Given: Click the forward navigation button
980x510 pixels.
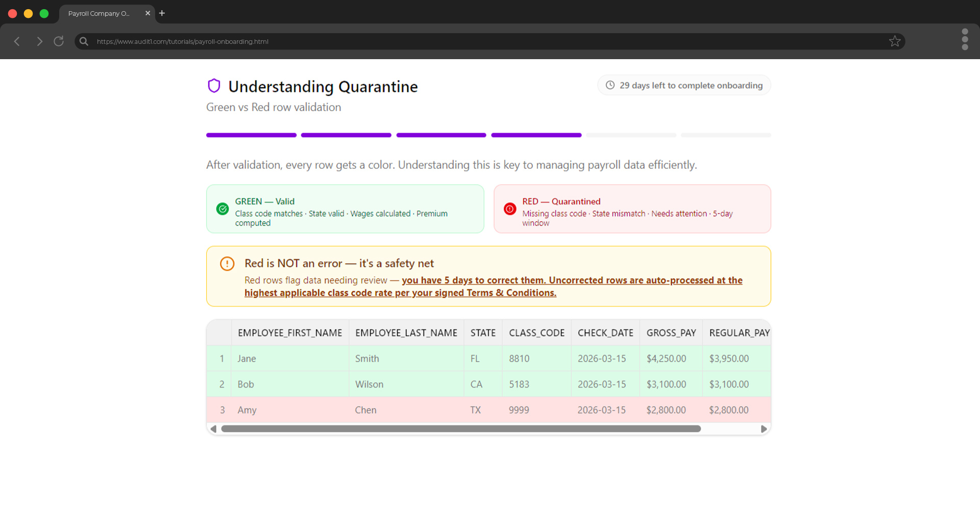Looking at the screenshot, I should pos(39,41).
